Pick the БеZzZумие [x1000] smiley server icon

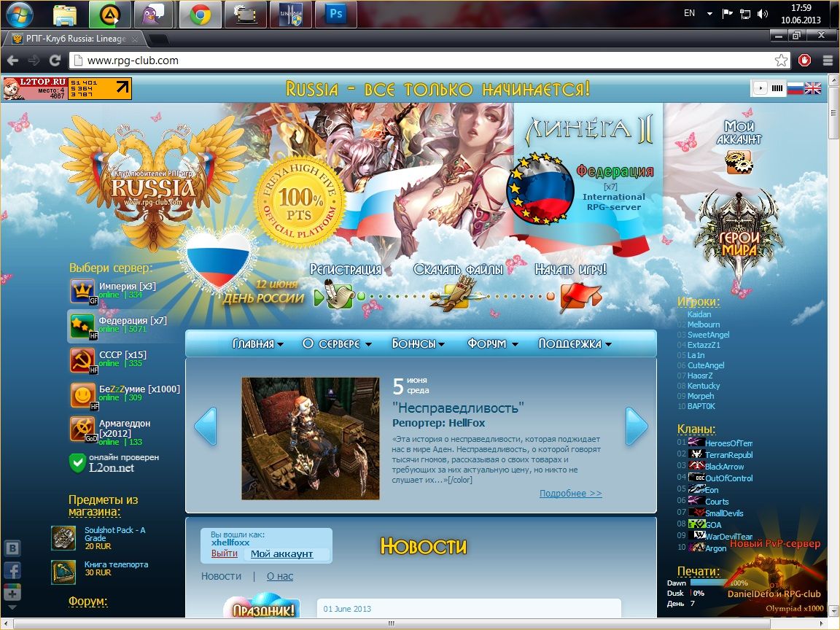click(82, 394)
